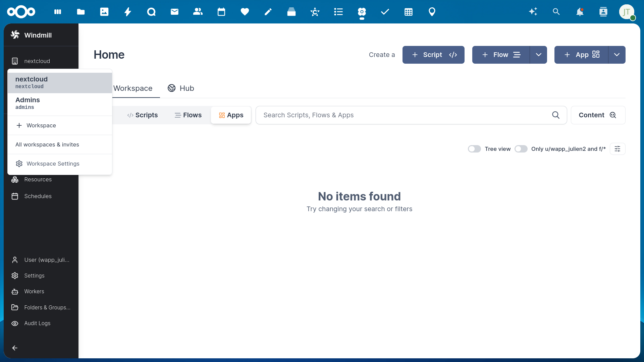Open the filter settings control beside toggles

click(x=618, y=148)
